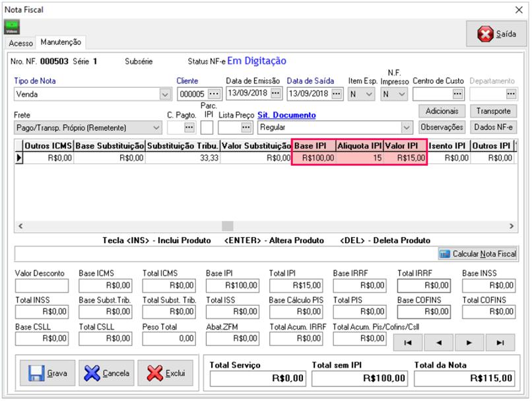Click the Saída exit button
The image size is (532, 401).
491,34
